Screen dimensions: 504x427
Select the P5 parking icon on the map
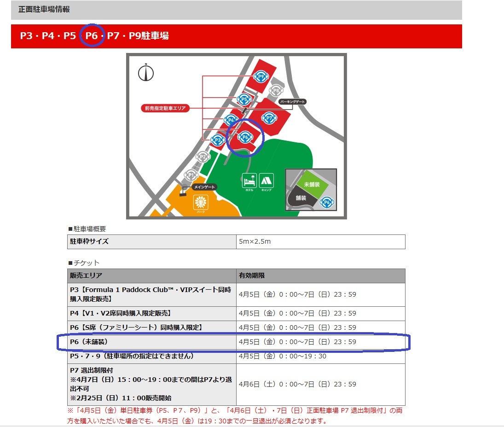coord(243,99)
